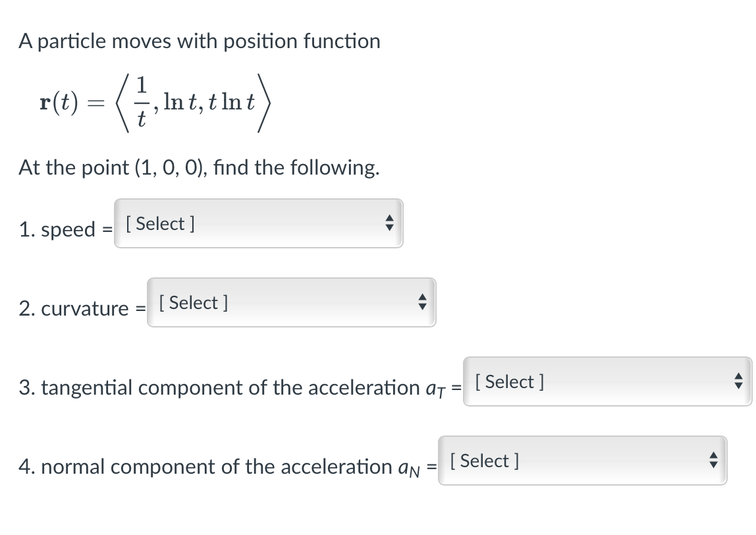
Task: Click the arrow on the curvature dropdown
Action: pyautogui.click(x=423, y=302)
